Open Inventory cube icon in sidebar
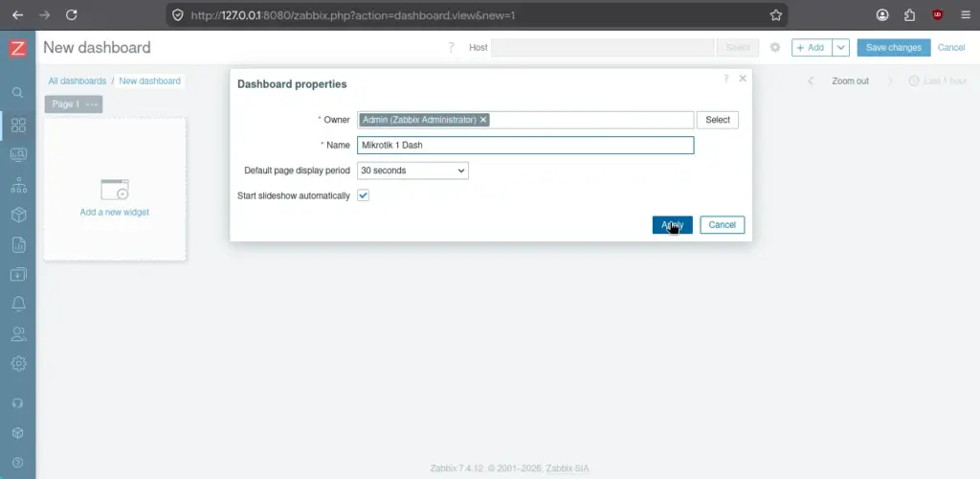Screen dimensions: 980x479 click(x=19, y=216)
